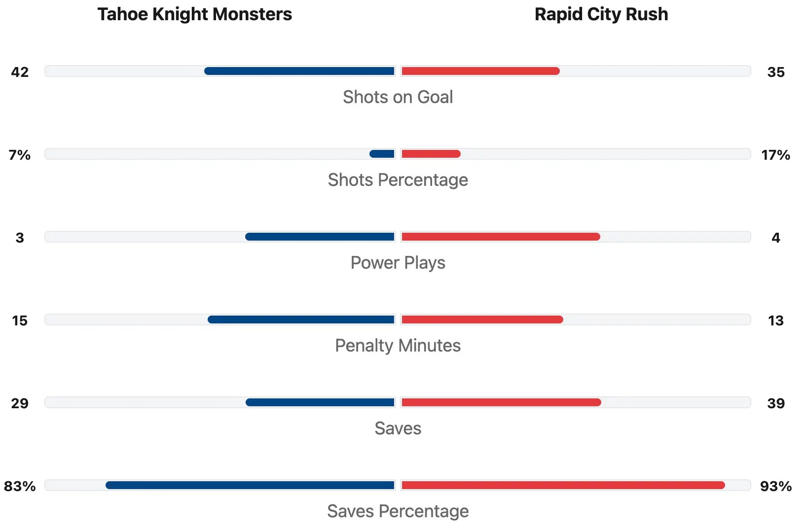Click the blue Shots Percentage bar
The image size is (804, 532).
[x=382, y=154]
